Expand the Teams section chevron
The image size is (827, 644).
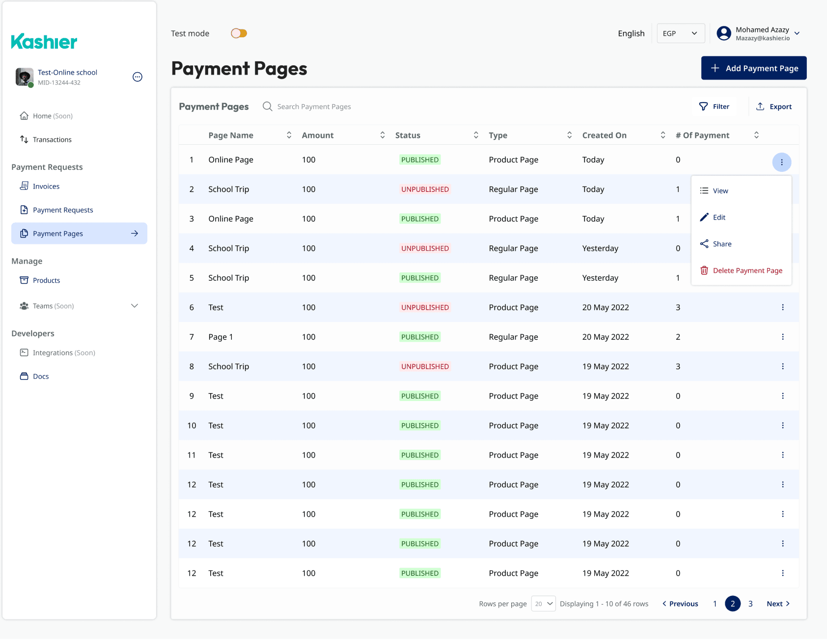tap(135, 306)
